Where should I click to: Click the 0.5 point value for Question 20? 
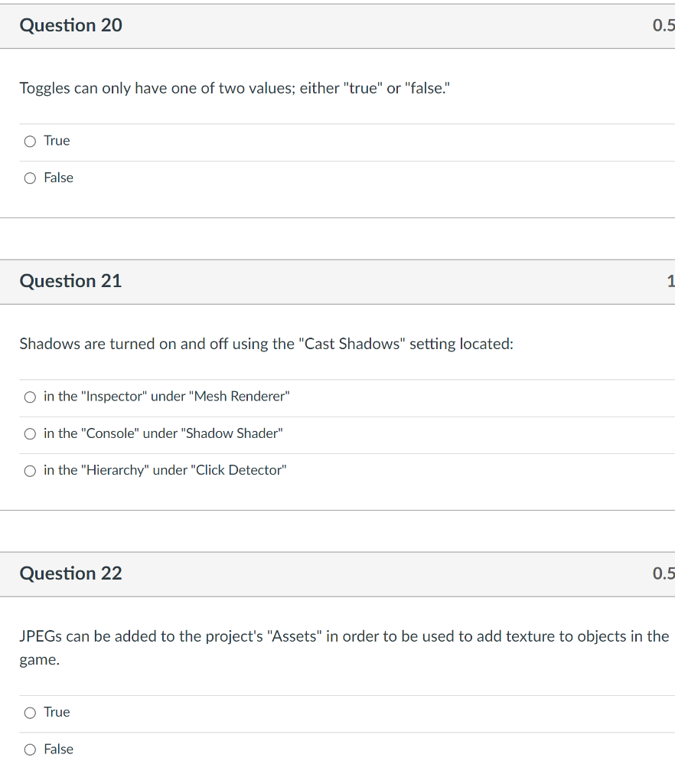(x=665, y=25)
